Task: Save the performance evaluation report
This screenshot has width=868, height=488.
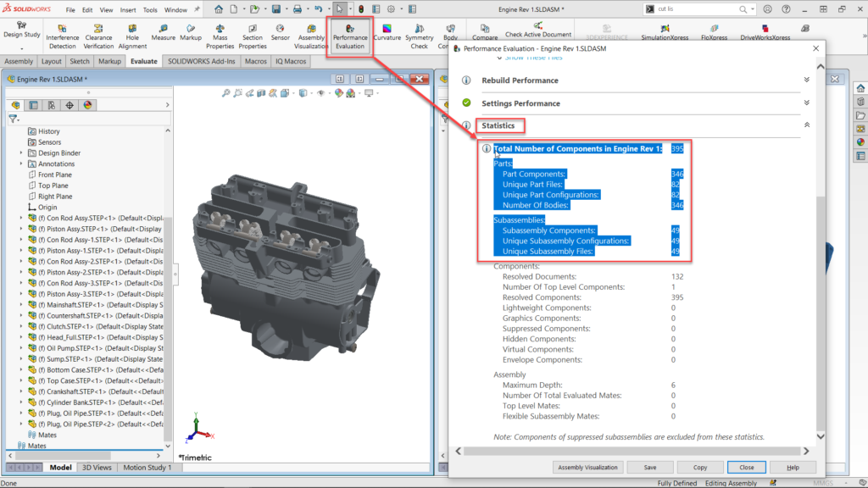Action: click(650, 468)
